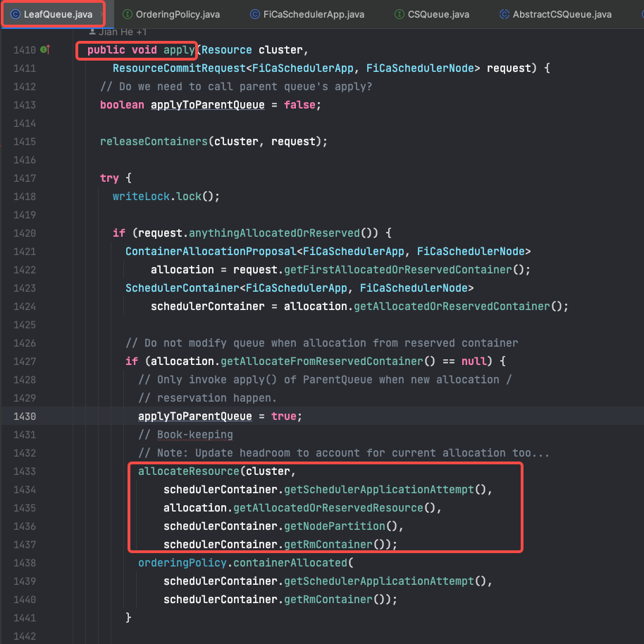This screenshot has height=644, width=644.
Task: Click line number 1417 beside the try statement
Action: 24,178
